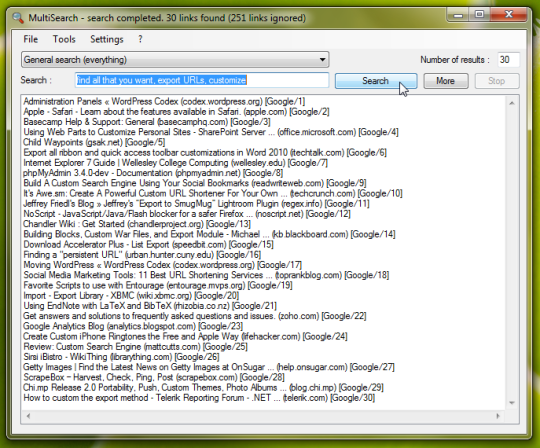The width and height of the screenshot is (540, 448).
Task: Select result Child Waypoints (gsak.net)
Action: (94, 142)
